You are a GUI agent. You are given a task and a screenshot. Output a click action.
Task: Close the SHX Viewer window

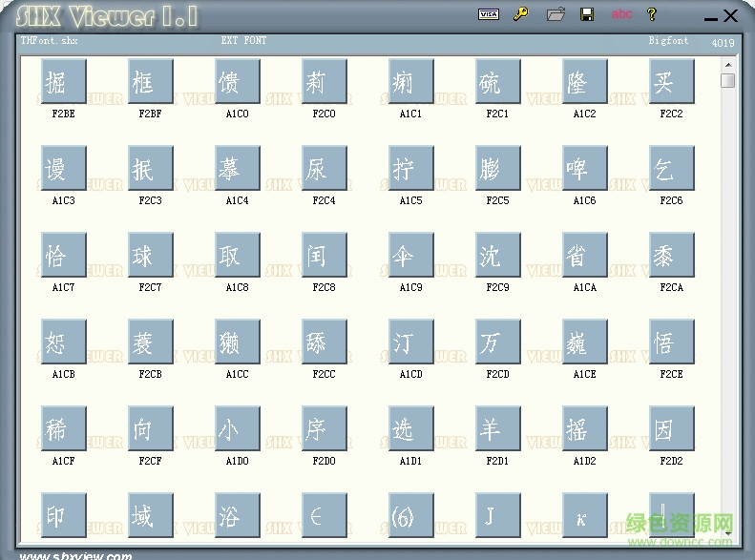coord(730,15)
